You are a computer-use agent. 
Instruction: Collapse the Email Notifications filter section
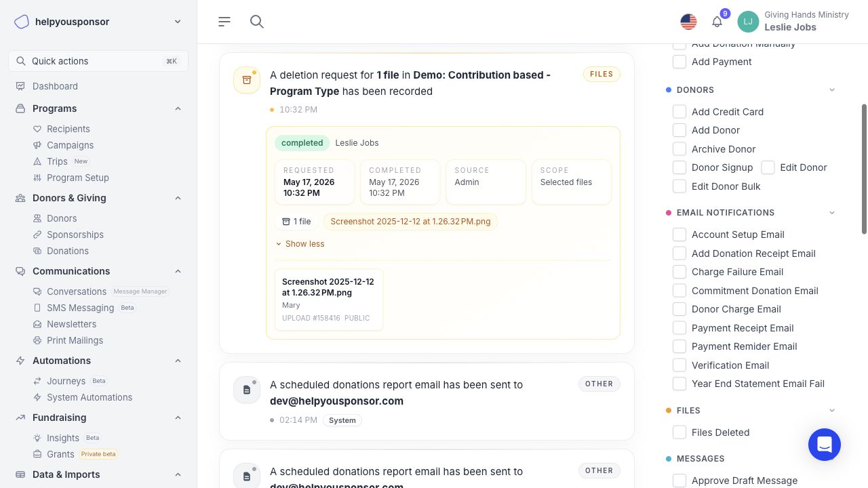pyautogui.click(x=832, y=213)
